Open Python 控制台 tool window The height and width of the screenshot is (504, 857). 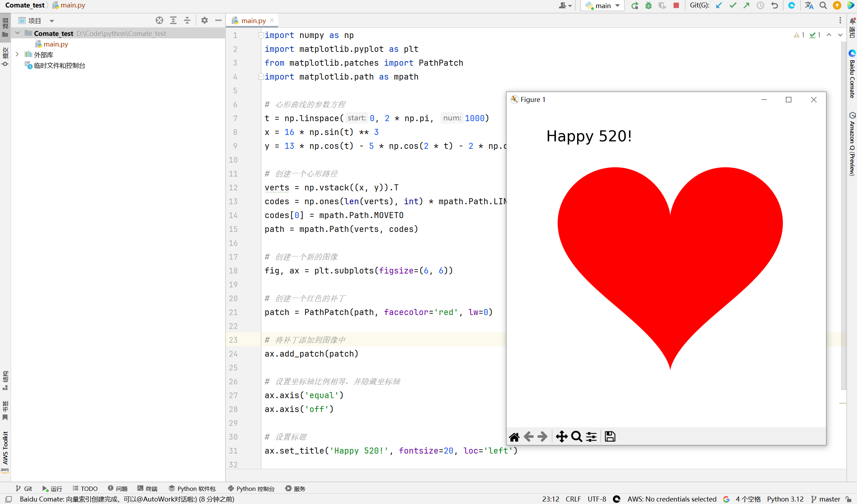point(251,488)
